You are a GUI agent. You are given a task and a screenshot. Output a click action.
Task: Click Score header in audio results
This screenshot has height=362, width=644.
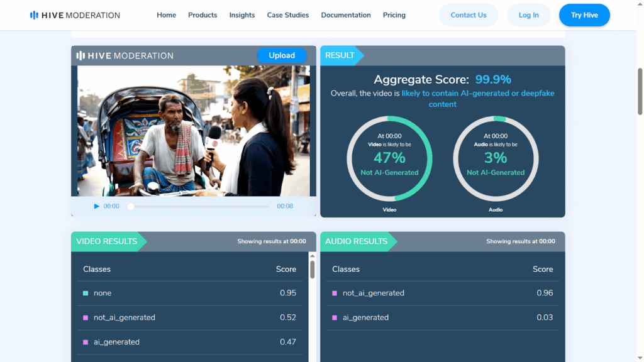pyautogui.click(x=543, y=269)
